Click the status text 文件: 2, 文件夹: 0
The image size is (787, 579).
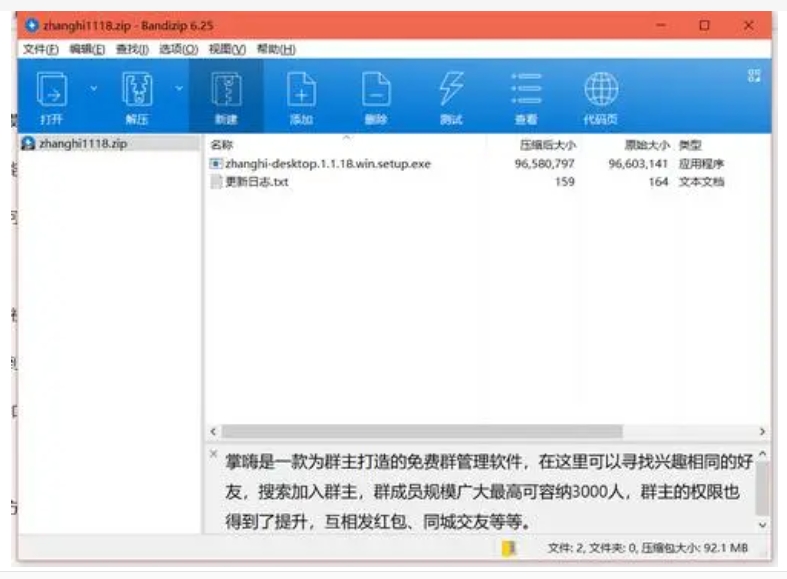coord(591,548)
